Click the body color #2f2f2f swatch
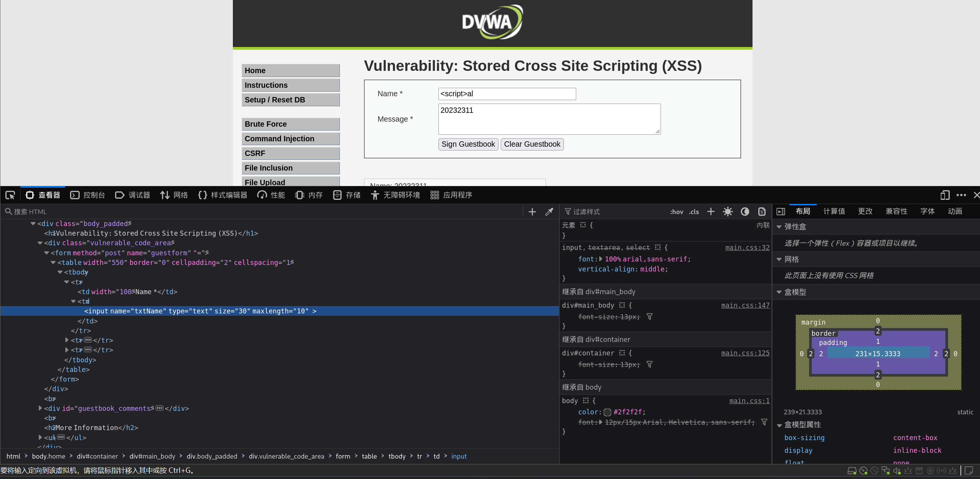Screen dimensions: 980x479 (x=607, y=412)
